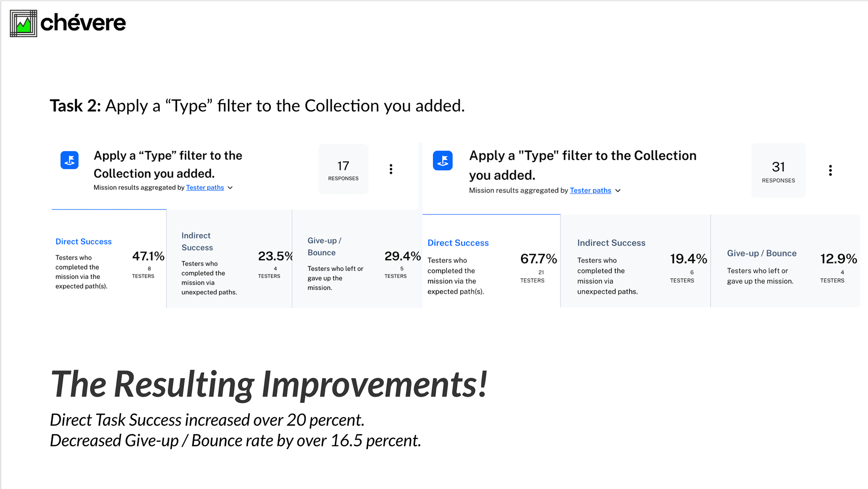Click the left mission title about Type filter

click(x=168, y=165)
